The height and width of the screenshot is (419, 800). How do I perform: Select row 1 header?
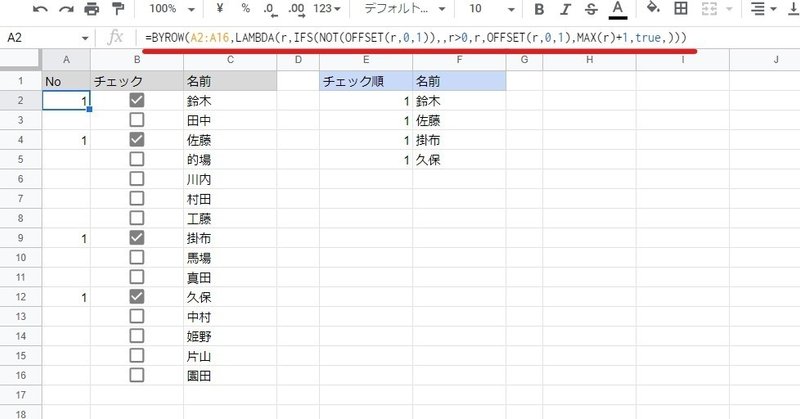tap(20, 81)
